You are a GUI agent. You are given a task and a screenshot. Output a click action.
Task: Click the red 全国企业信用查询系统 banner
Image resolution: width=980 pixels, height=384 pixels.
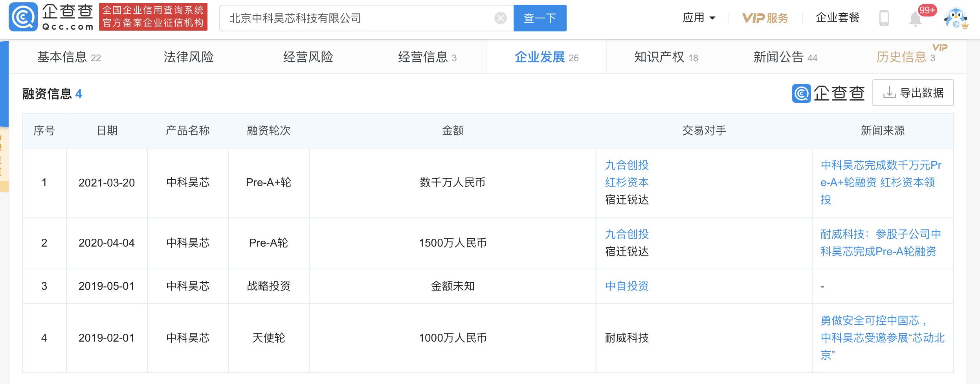pyautogui.click(x=153, y=17)
